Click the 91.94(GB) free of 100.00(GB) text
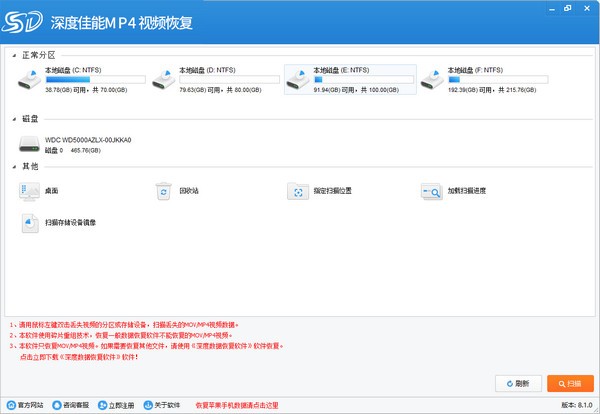Screen dimensions: 600x414 point(356,90)
